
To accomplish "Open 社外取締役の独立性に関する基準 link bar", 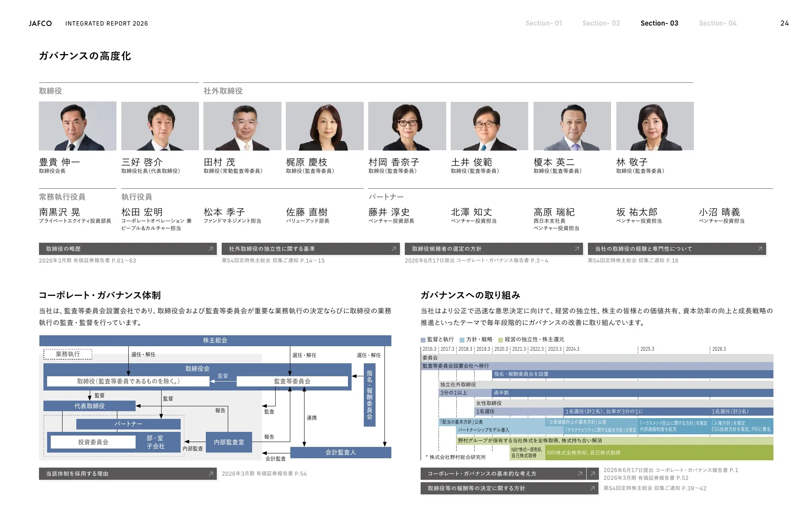I will [311, 249].
